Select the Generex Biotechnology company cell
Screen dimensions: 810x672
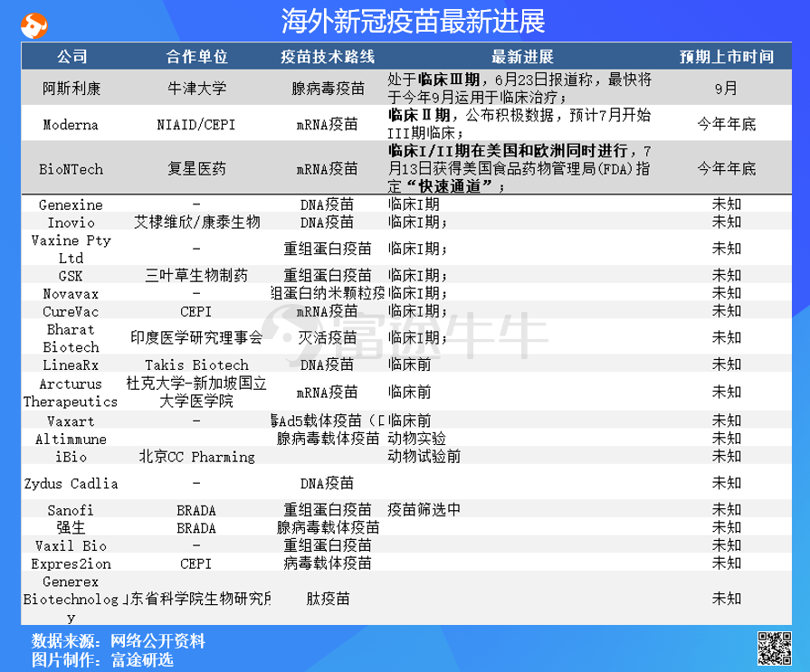point(71,599)
